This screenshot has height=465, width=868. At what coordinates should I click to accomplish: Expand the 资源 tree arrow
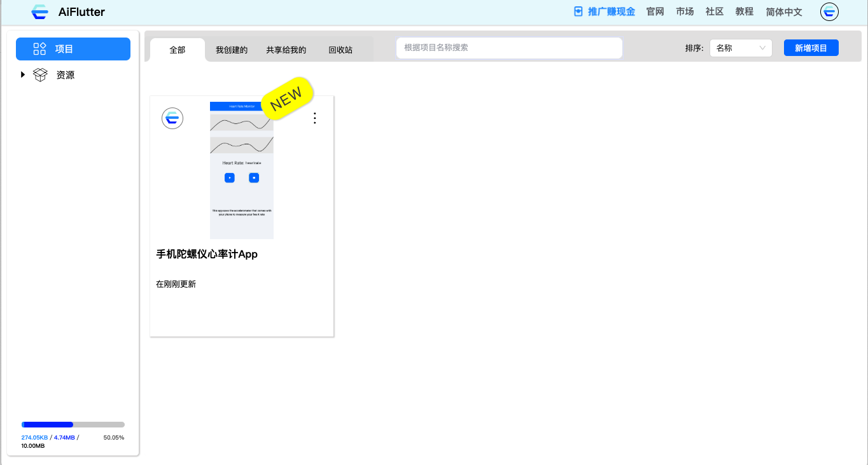[x=23, y=75]
